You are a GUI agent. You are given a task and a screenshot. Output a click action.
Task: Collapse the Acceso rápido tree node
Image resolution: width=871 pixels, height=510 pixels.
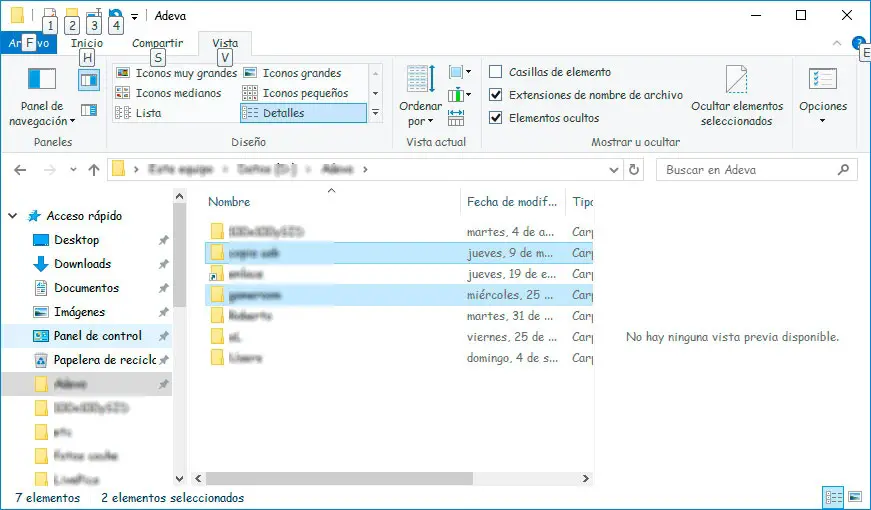click(12, 216)
